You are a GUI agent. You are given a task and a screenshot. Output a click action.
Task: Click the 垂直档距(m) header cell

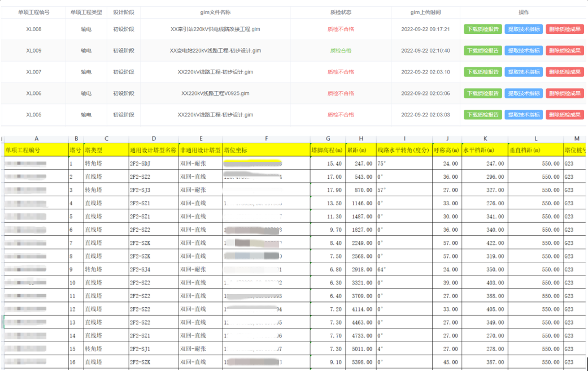(535, 150)
